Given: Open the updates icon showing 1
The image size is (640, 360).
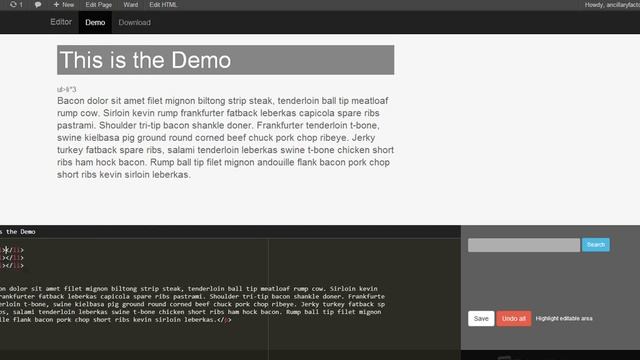Looking at the screenshot, I should click(x=16, y=4).
